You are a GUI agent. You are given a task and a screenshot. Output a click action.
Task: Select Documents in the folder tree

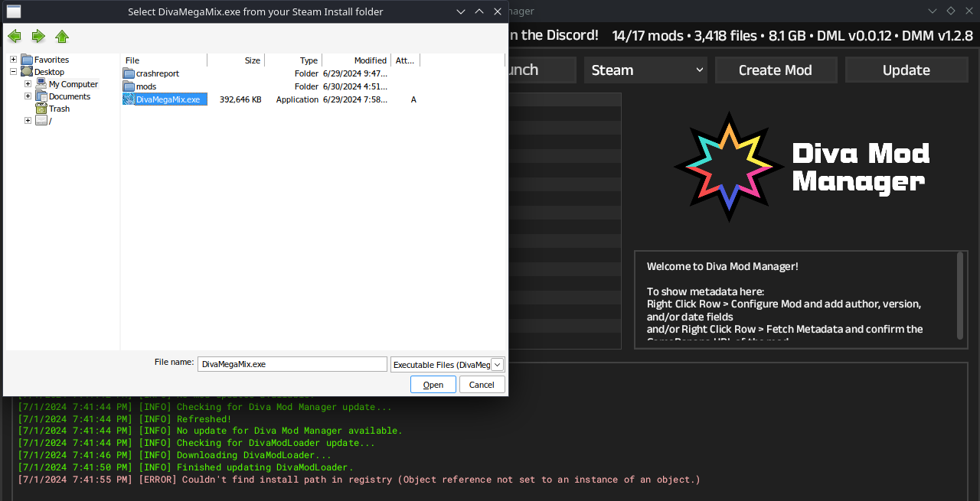70,96
